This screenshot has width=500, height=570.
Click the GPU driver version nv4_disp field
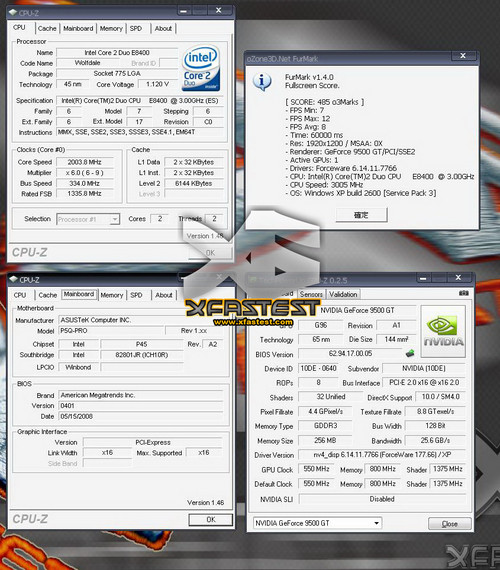[382, 455]
